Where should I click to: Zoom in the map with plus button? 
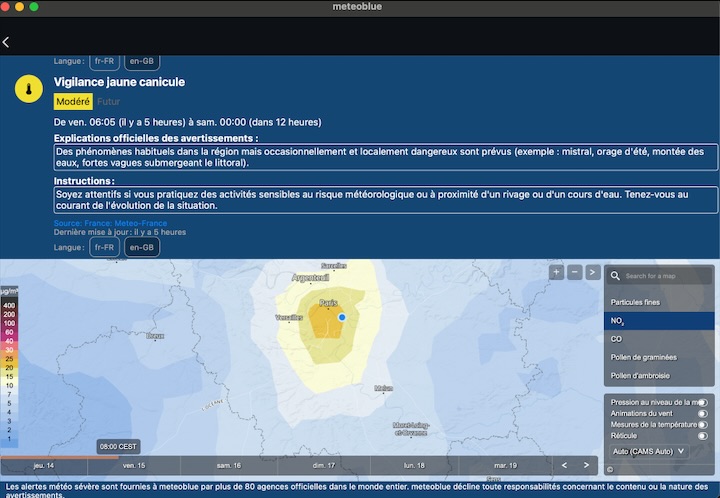556,272
